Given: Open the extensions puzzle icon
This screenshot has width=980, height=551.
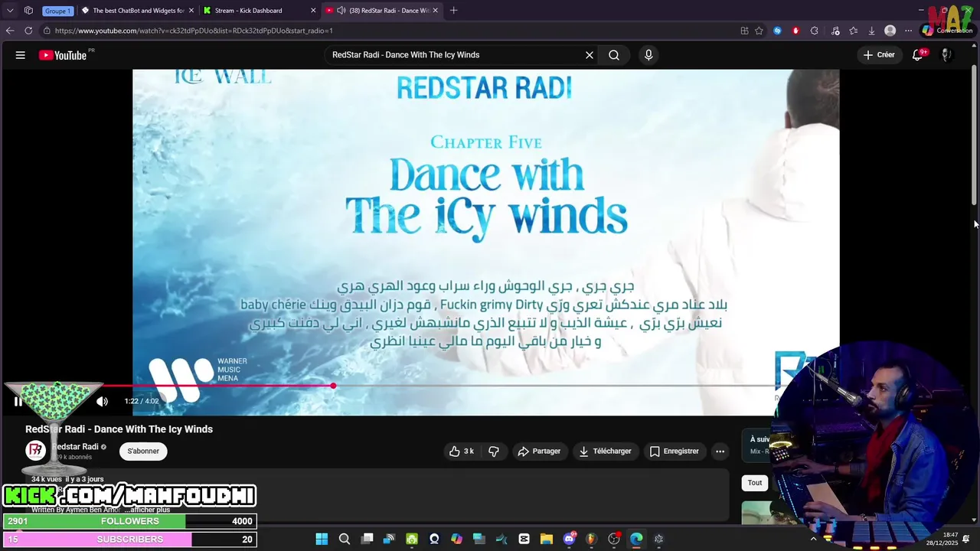Looking at the screenshot, I should point(815,31).
